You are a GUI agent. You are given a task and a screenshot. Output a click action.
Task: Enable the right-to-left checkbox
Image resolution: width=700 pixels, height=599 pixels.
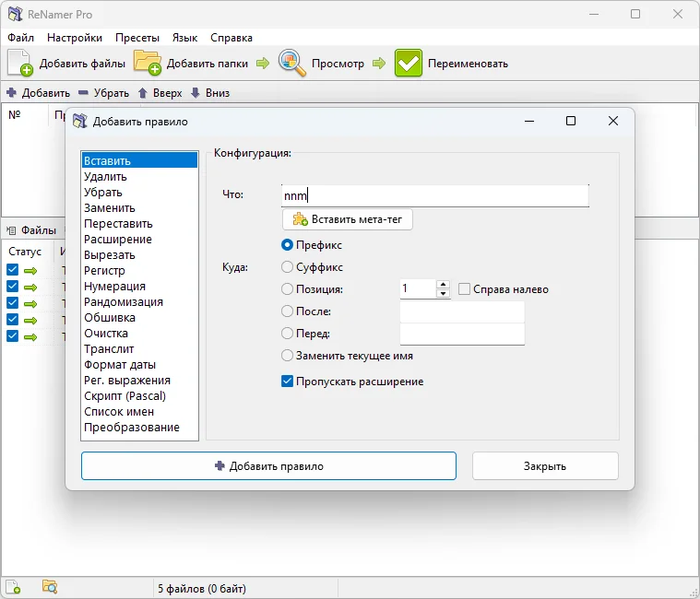click(x=465, y=289)
